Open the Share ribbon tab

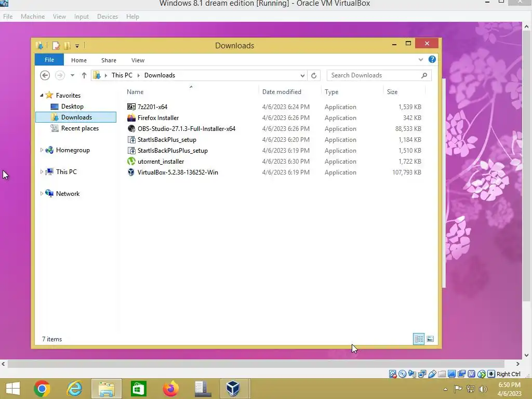(x=109, y=60)
